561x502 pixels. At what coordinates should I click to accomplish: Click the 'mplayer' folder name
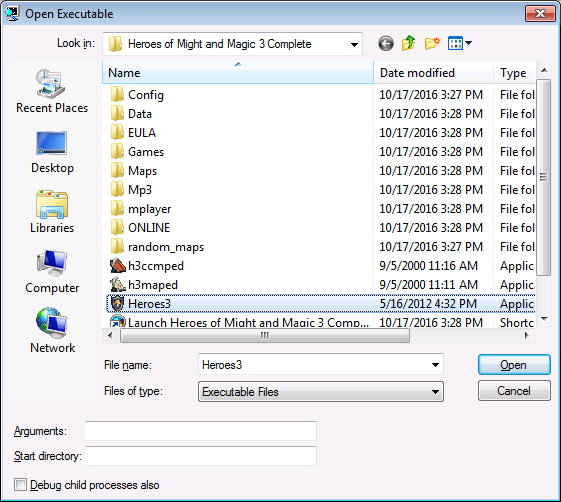click(x=150, y=209)
